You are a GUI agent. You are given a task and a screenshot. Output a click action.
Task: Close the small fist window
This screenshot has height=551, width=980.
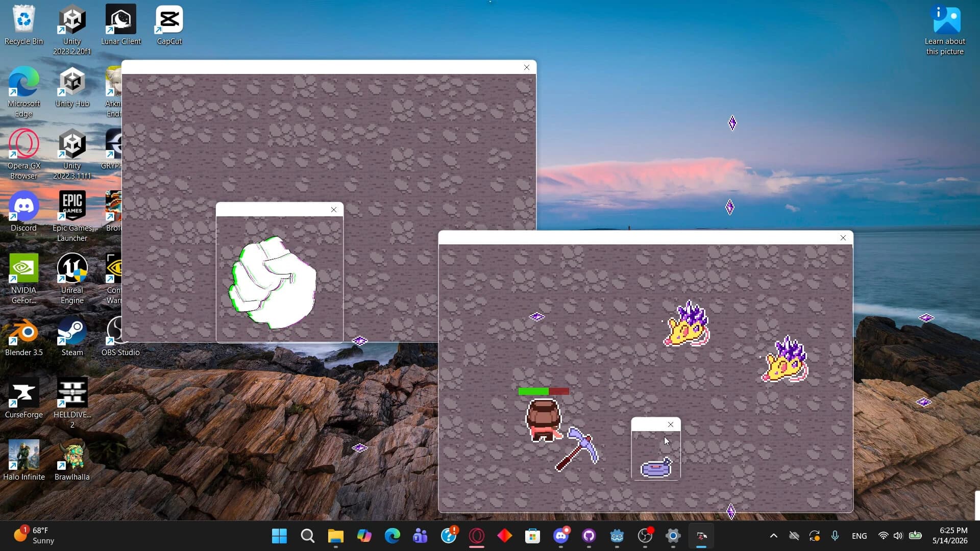tap(334, 210)
